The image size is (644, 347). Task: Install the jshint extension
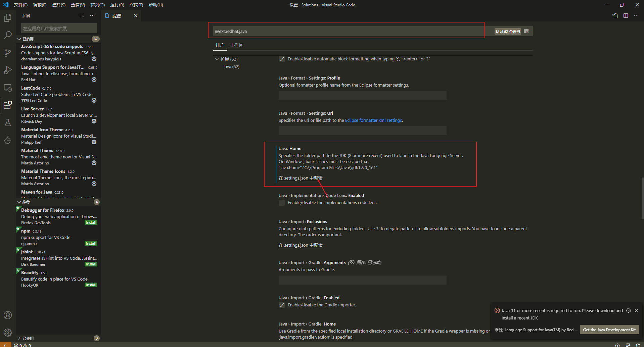[91, 264]
